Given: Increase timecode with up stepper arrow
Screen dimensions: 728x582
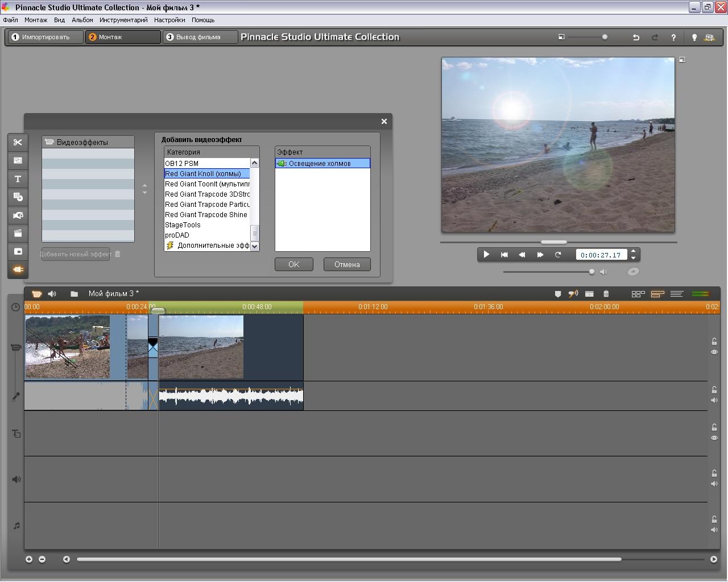Looking at the screenshot, I should point(634,251).
